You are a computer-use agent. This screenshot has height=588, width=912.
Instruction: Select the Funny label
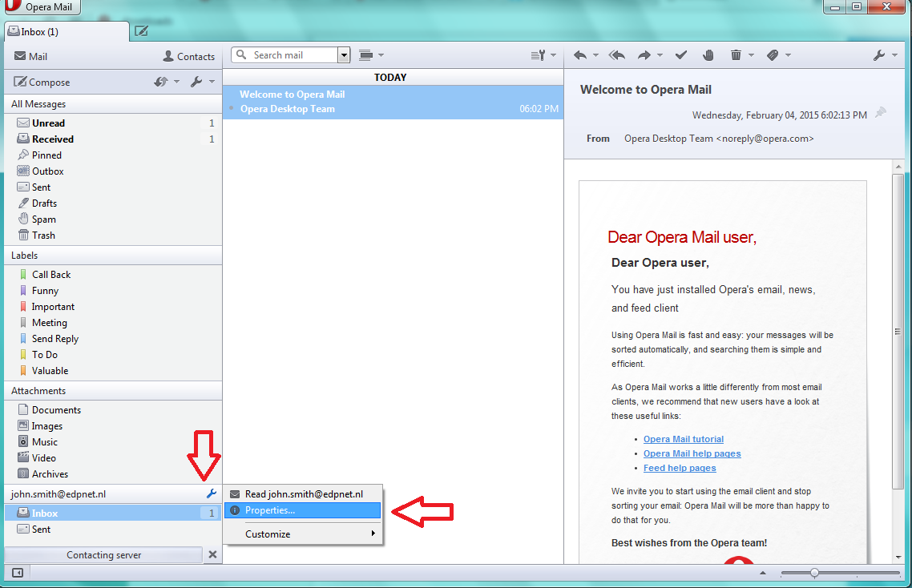point(114,291)
